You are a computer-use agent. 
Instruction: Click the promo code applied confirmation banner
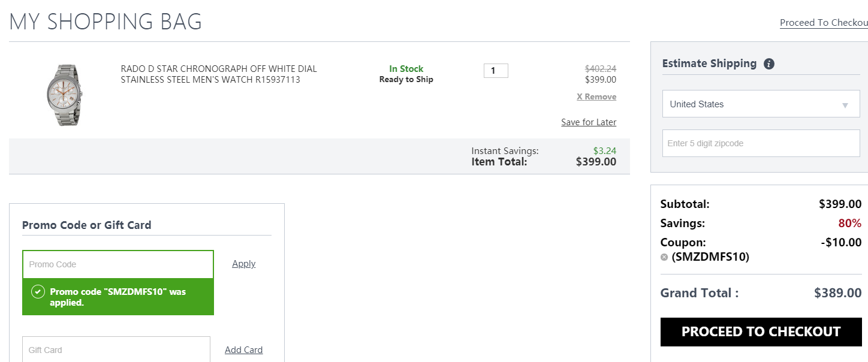pyautogui.click(x=118, y=297)
